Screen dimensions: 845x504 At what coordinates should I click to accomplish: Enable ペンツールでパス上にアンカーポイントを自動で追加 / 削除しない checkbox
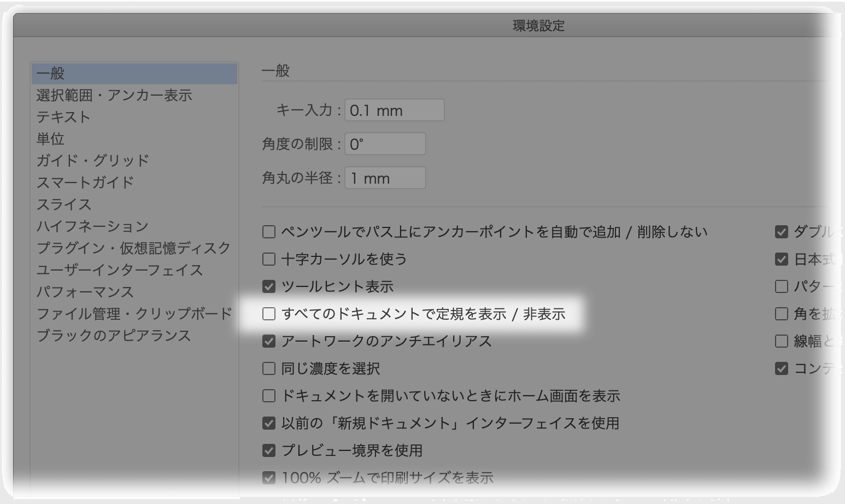[268, 232]
